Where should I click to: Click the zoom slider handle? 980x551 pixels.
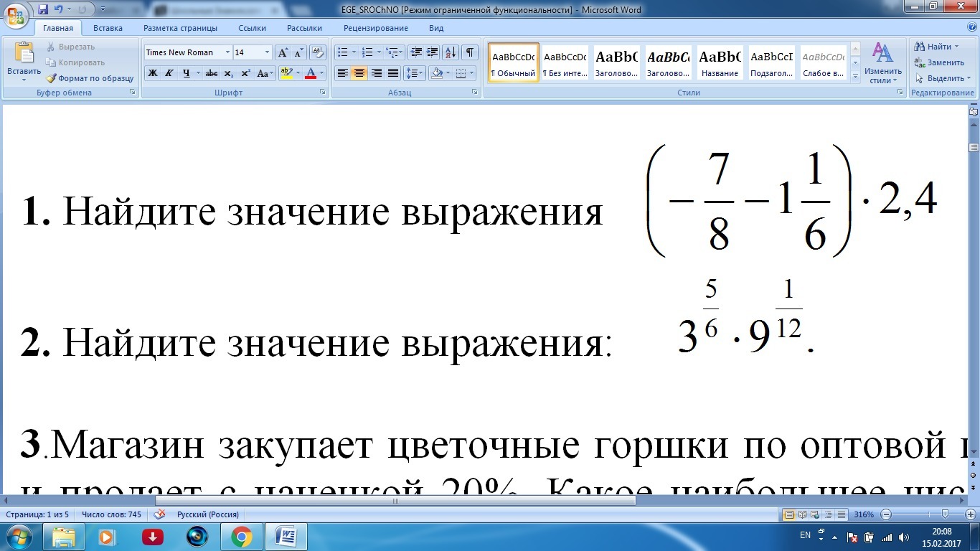point(944,514)
